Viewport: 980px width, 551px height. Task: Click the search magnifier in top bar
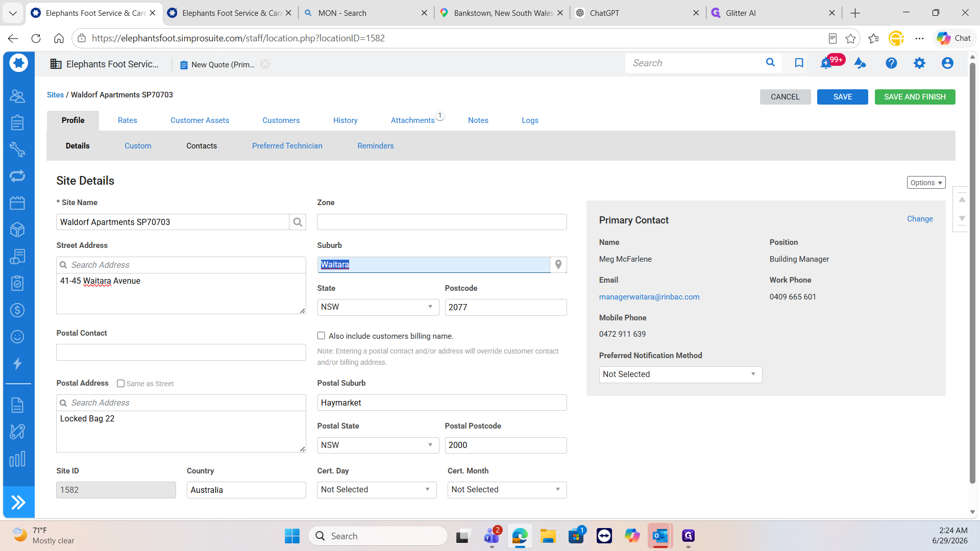(x=770, y=63)
